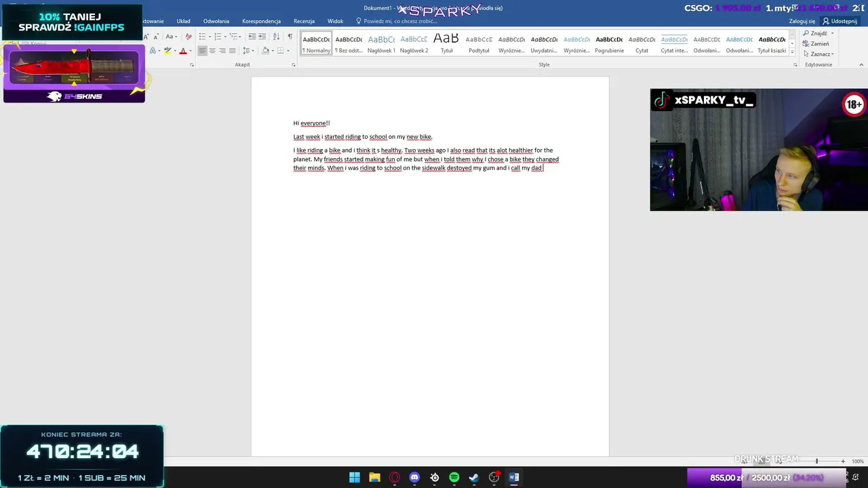Open Discord from the taskbar
The height and width of the screenshot is (488, 868).
[414, 477]
